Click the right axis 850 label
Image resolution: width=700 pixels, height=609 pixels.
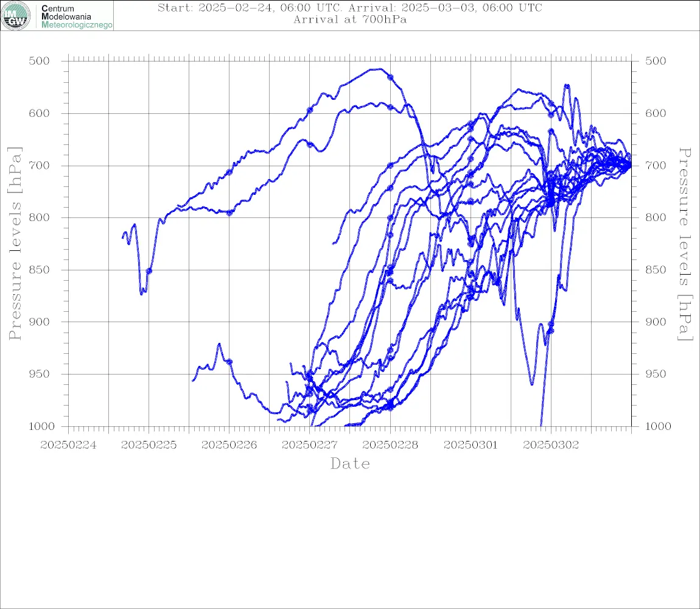[656, 270]
